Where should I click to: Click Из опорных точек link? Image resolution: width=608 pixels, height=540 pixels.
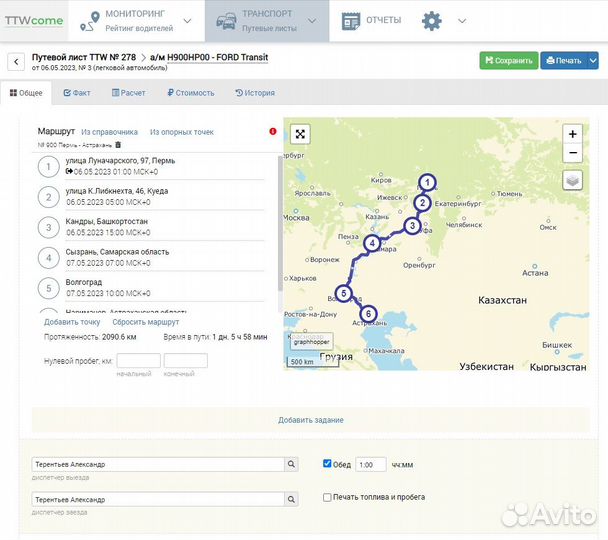click(182, 132)
